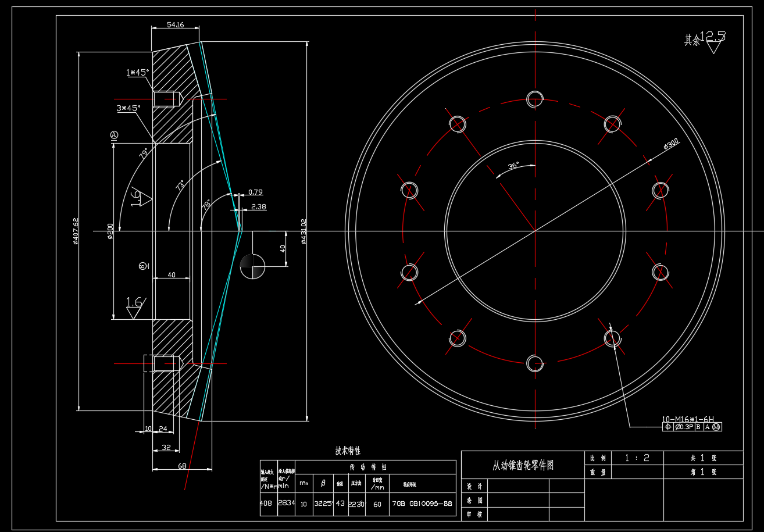Select the 技术特性 table heading
764x532 pixels.
[x=348, y=451]
